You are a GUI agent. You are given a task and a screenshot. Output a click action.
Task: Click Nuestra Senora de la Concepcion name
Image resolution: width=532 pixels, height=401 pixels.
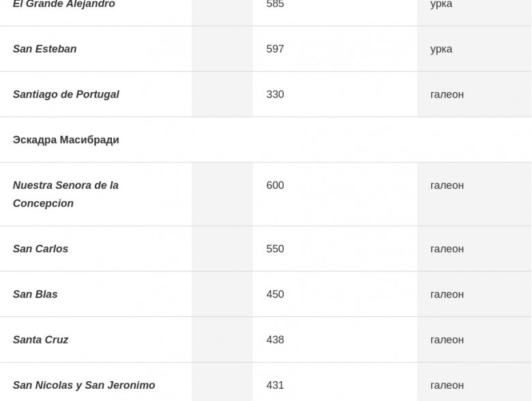tap(66, 194)
